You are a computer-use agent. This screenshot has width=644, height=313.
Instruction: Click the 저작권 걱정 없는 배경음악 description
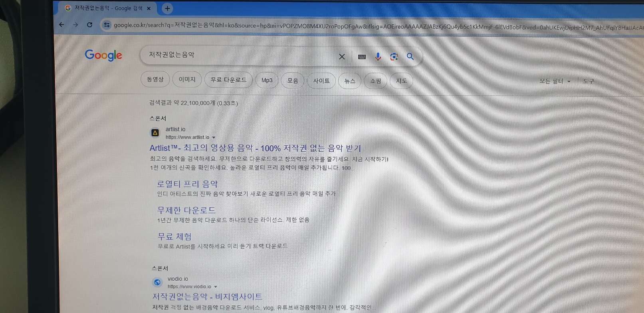(264, 307)
